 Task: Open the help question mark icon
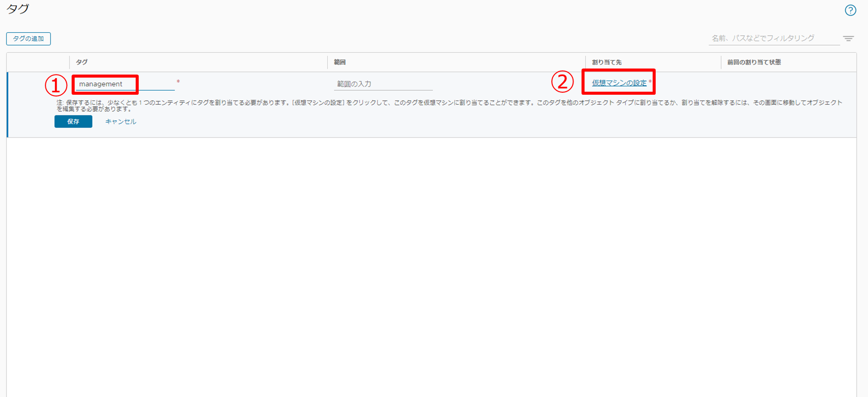click(x=850, y=11)
